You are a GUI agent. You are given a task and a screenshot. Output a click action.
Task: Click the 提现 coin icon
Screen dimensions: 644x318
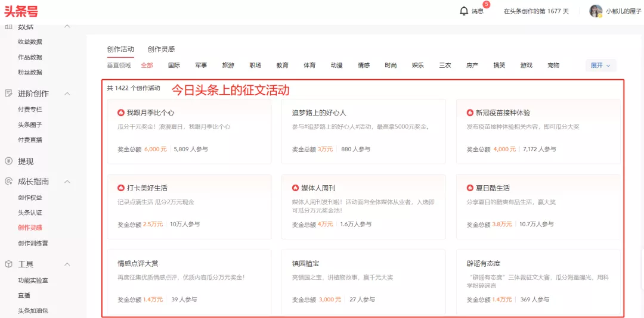[x=8, y=161]
